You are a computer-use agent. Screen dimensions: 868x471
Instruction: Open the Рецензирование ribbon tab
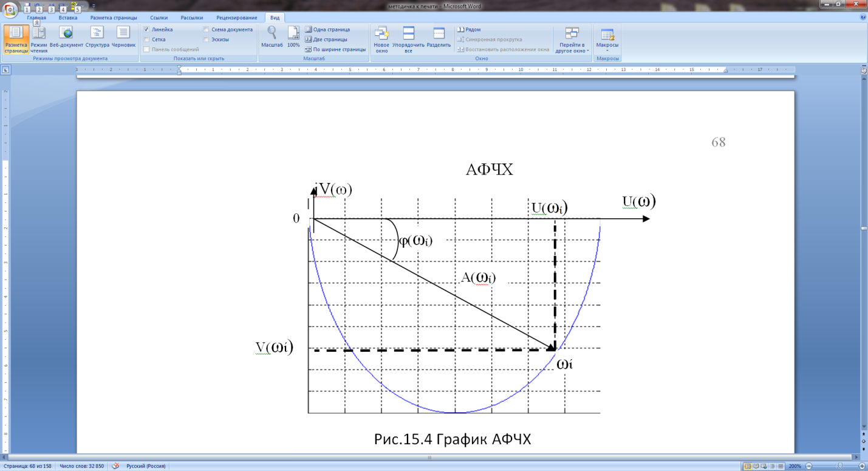[x=237, y=18]
